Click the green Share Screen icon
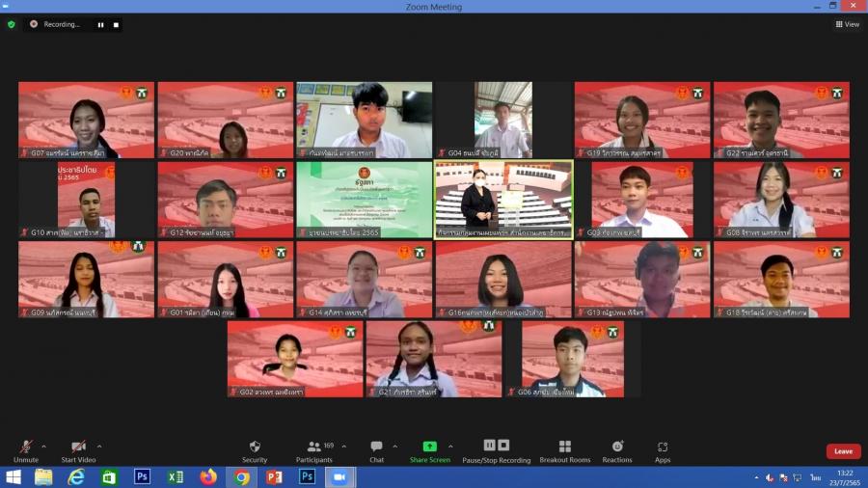The height and width of the screenshot is (488, 868). 429,447
